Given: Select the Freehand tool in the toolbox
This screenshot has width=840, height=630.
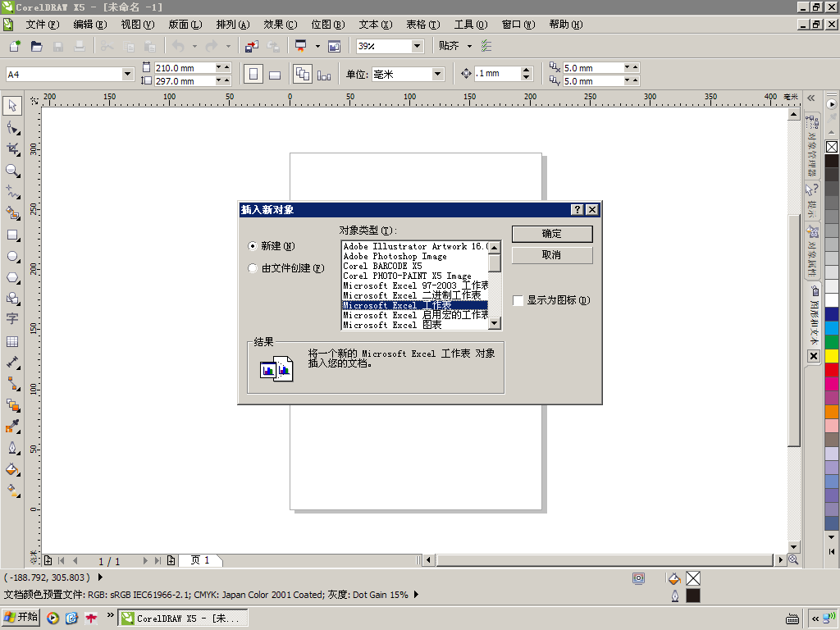Looking at the screenshot, I should point(12,192).
